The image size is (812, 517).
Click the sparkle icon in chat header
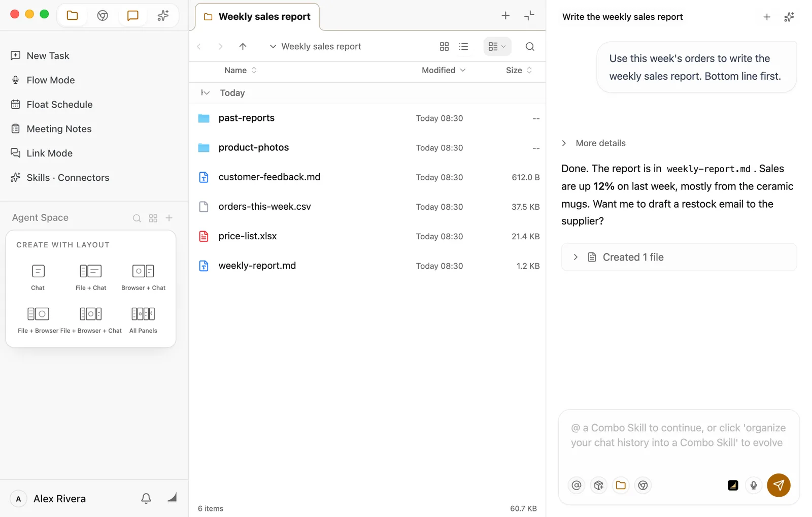click(789, 17)
